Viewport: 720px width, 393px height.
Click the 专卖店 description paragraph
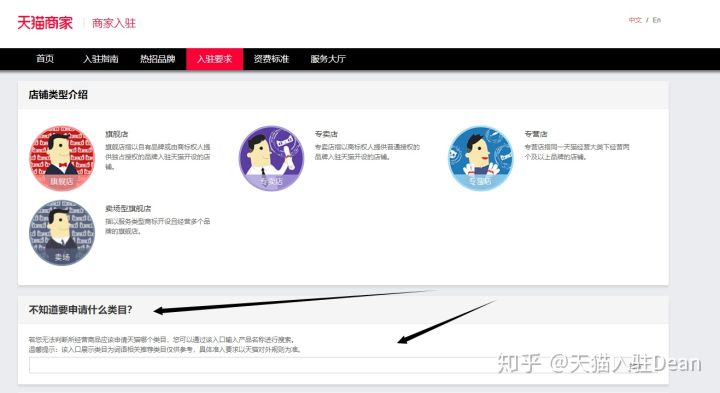click(367, 152)
